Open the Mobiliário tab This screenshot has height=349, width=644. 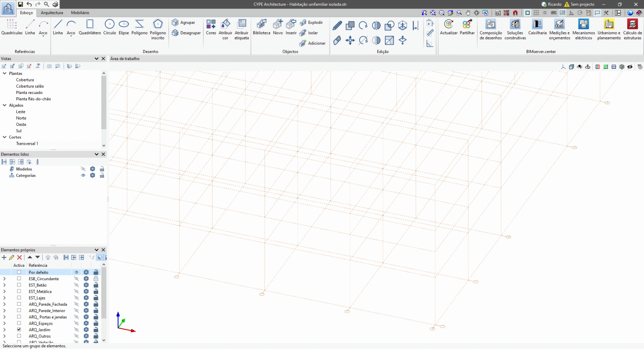point(80,13)
